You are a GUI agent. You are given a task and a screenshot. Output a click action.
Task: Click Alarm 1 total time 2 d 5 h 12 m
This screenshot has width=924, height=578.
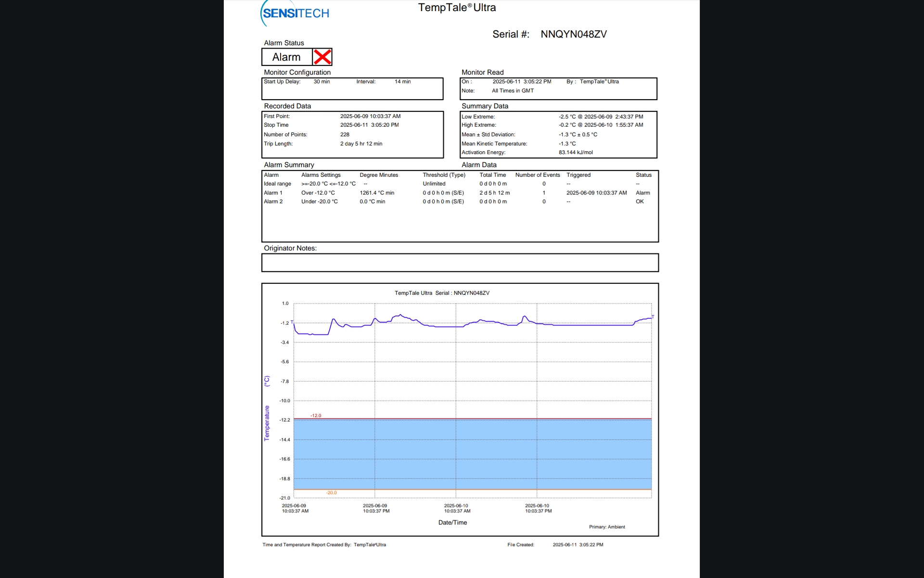tap(494, 193)
